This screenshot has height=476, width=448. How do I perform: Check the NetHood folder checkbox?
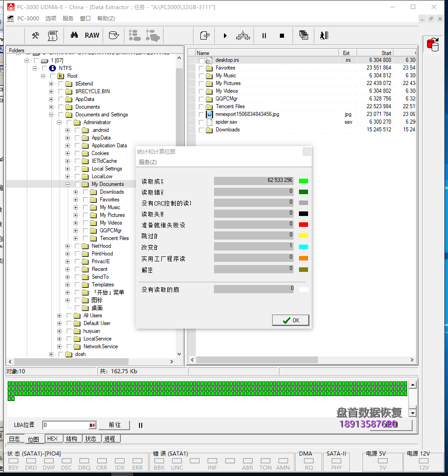tap(77, 246)
